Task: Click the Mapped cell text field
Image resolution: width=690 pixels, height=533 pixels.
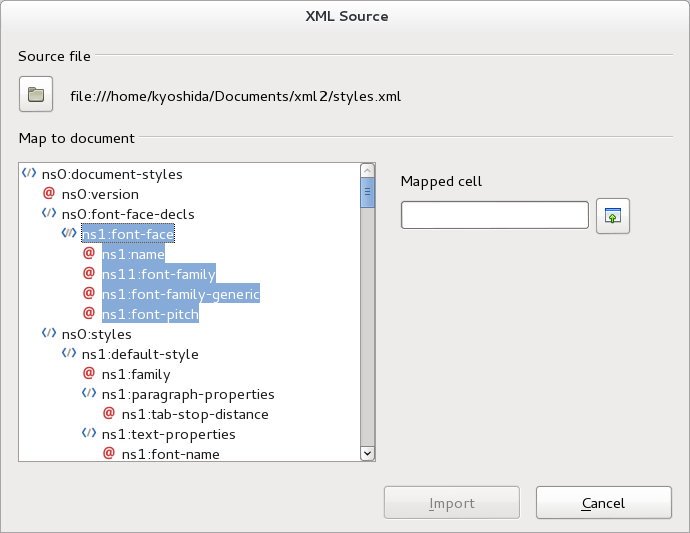Action: [494, 215]
